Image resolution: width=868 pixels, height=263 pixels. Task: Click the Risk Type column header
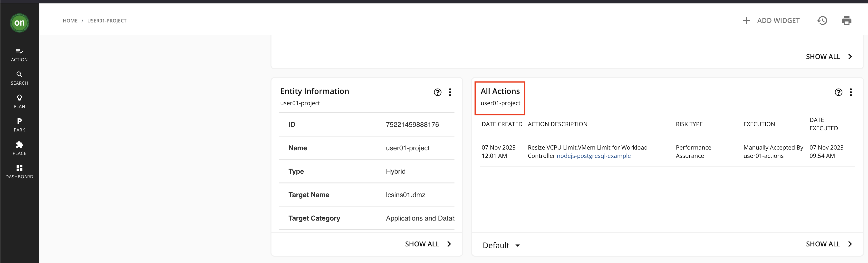click(689, 124)
